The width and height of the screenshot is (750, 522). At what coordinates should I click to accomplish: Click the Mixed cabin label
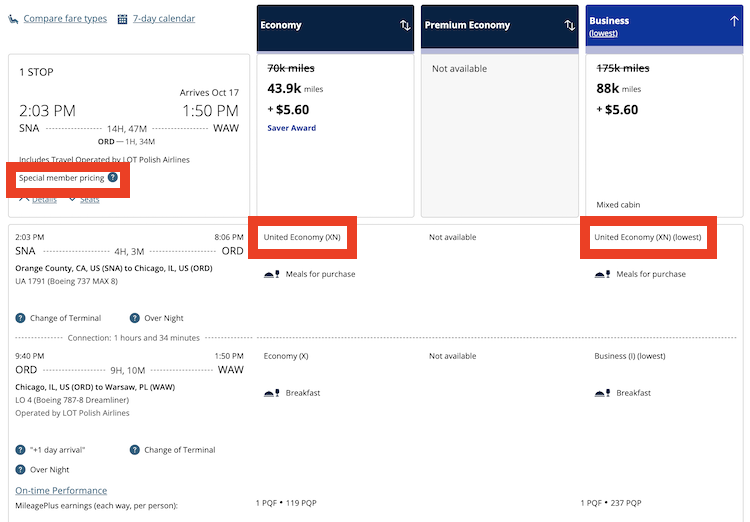click(618, 205)
